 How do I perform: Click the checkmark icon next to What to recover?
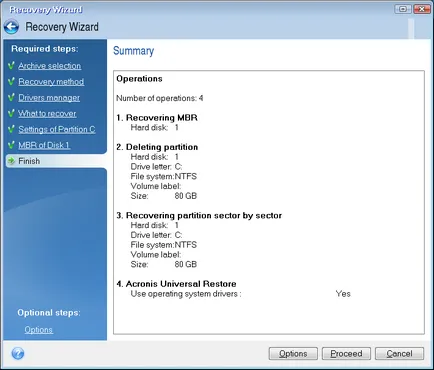click(x=11, y=113)
